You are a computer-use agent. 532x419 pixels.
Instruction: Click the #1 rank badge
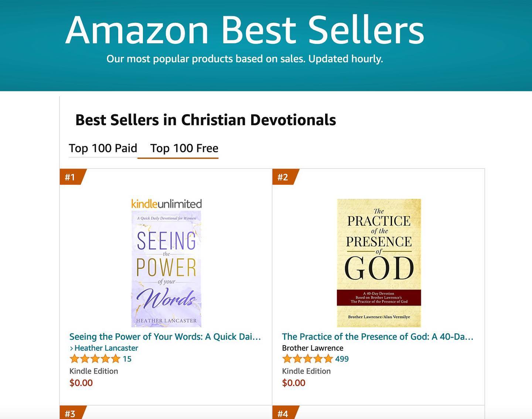click(x=71, y=177)
